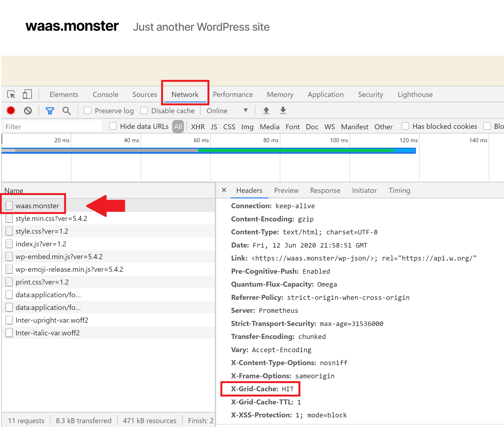Click the import HAR upload arrow icon

tap(266, 111)
